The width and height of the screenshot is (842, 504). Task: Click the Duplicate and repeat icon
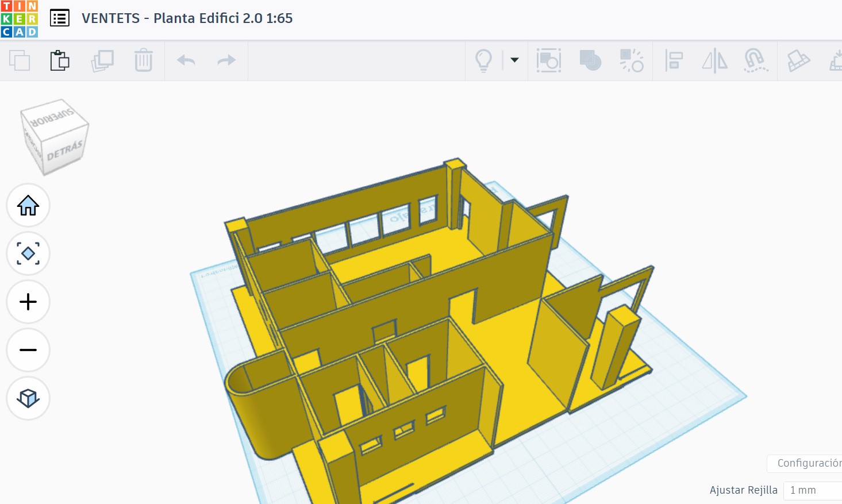point(102,60)
